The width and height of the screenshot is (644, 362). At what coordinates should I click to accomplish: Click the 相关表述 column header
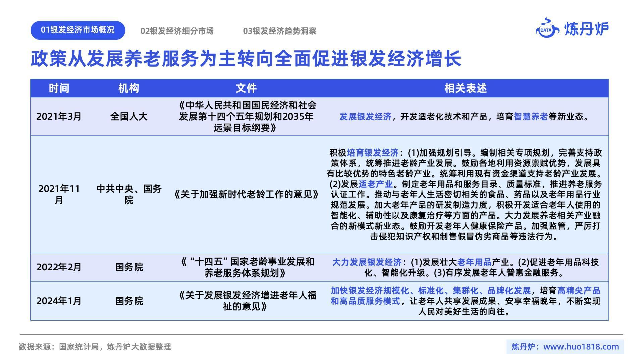(466, 88)
